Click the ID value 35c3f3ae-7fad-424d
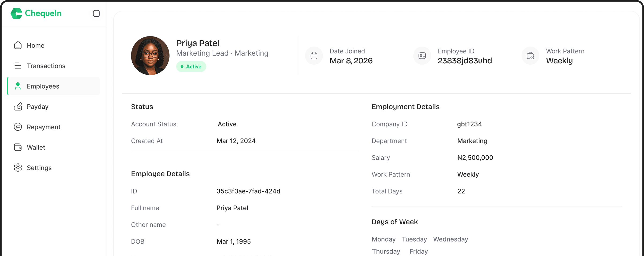Image resolution: width=644 pixels, height=256 pixels. point(248,191)
